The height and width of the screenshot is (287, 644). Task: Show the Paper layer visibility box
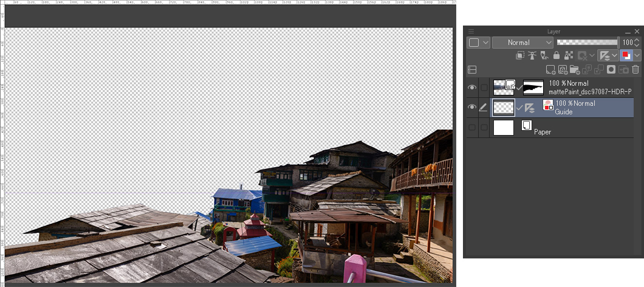[x=472, y=128]
